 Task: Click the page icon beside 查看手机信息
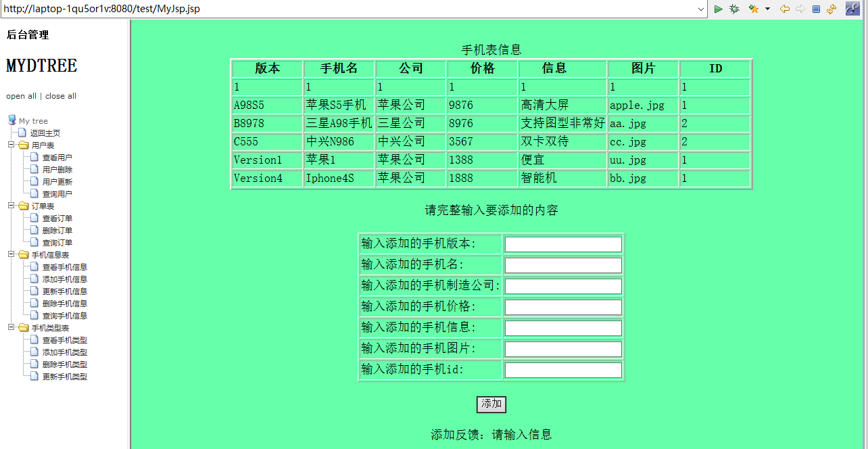(x=34, y=266)
